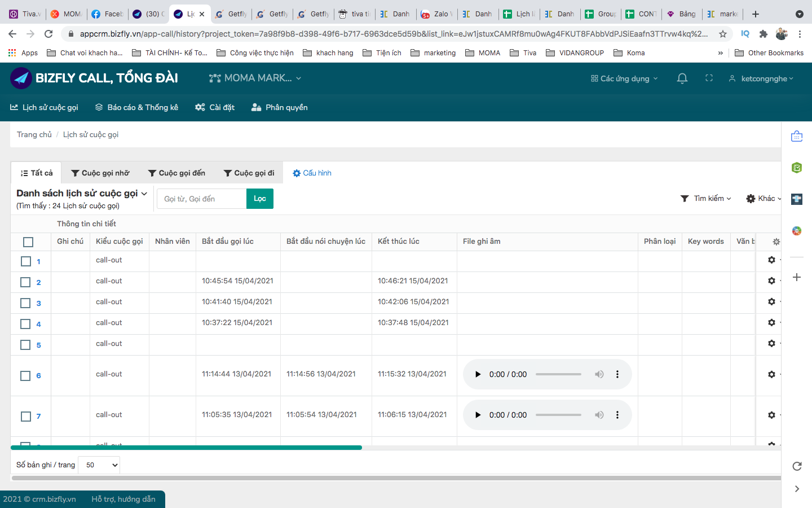The height and width of the screenshot is (508, 812).
Task: Open the notification bell
Action: pyautogui.click(x=682, y=78)
